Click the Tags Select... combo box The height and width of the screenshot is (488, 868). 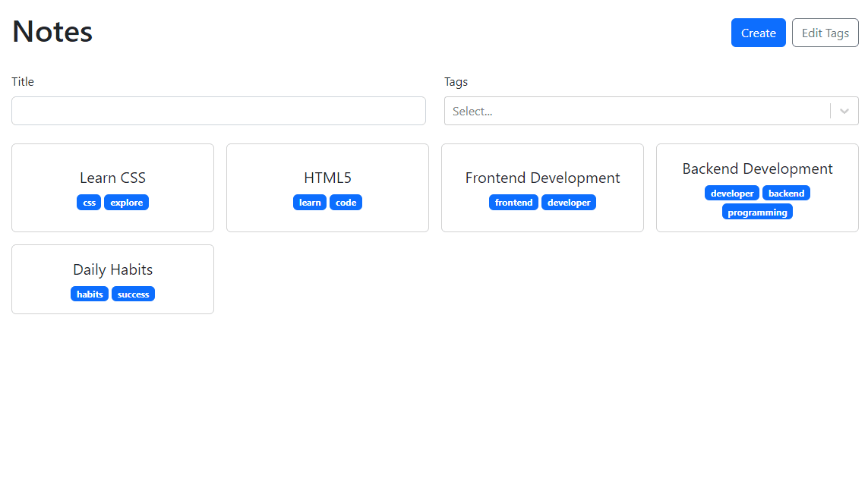tap(636, 111)
